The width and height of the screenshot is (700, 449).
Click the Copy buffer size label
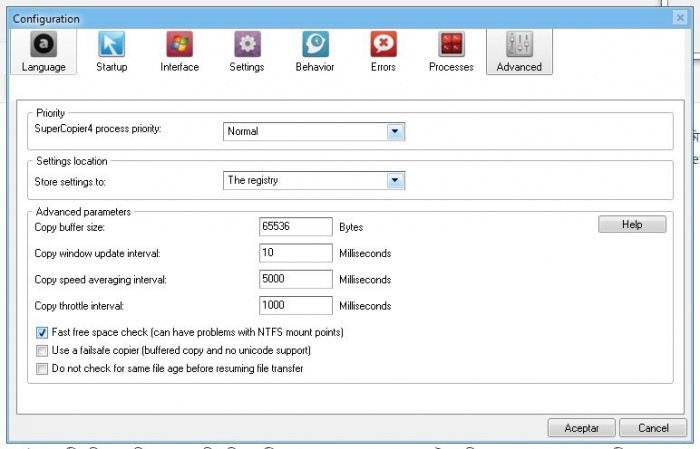coord(70,227)
